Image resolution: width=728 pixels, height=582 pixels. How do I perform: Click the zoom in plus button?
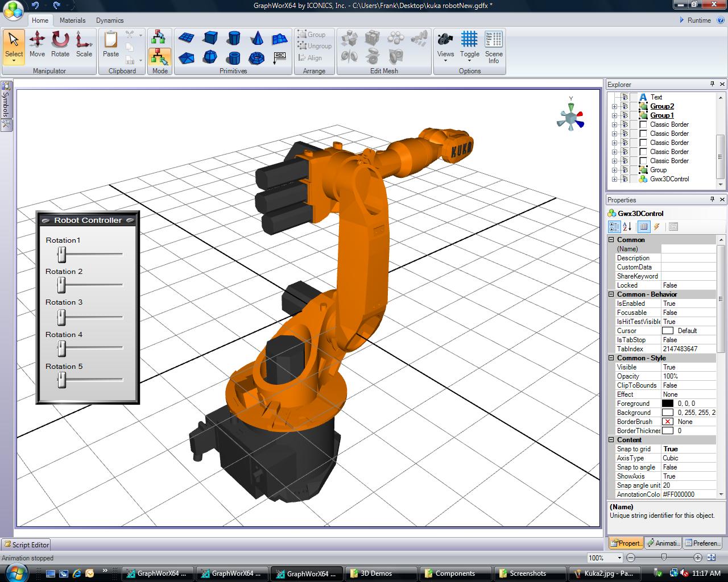pyautogui.click(x=697, y=558)
